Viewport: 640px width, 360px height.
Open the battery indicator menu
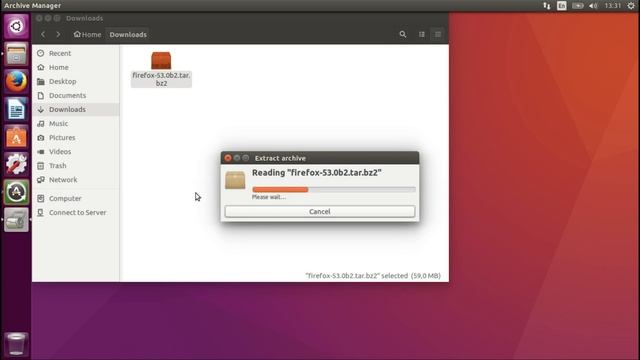pos(578,5)
